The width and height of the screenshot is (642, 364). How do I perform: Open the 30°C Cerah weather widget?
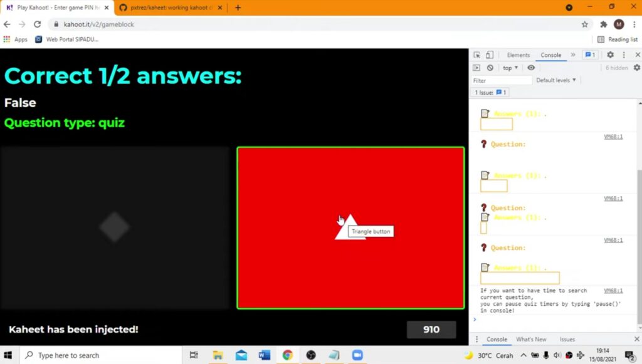(490, 355)
